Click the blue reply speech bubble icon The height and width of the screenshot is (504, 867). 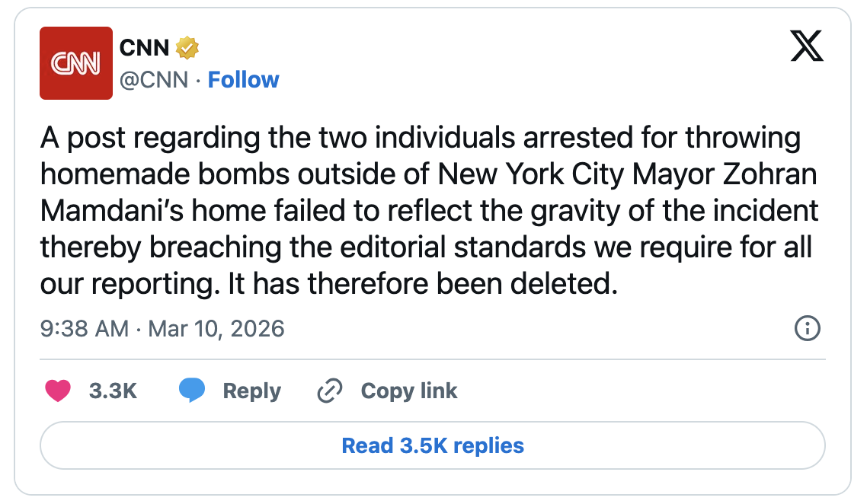pyautogui.click(x=192, y=391)
